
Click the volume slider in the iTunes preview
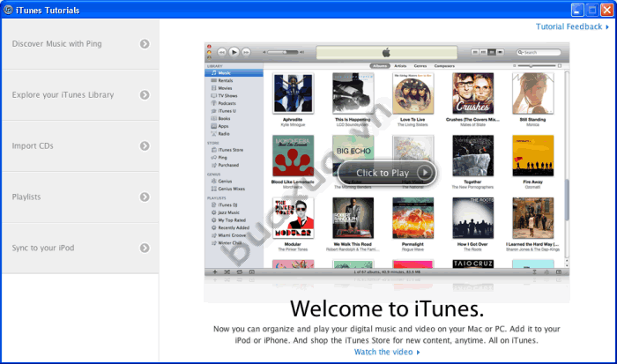click(x=283, y=52)
